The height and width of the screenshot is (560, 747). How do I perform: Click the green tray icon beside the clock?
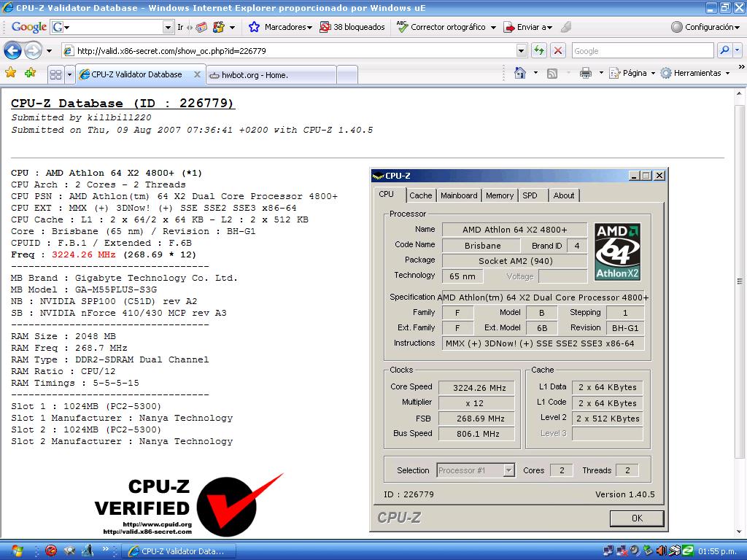[687, 551]
